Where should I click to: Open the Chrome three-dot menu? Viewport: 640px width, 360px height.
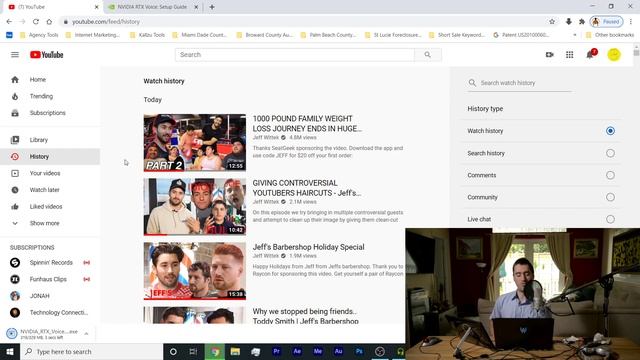click(631, 22)
